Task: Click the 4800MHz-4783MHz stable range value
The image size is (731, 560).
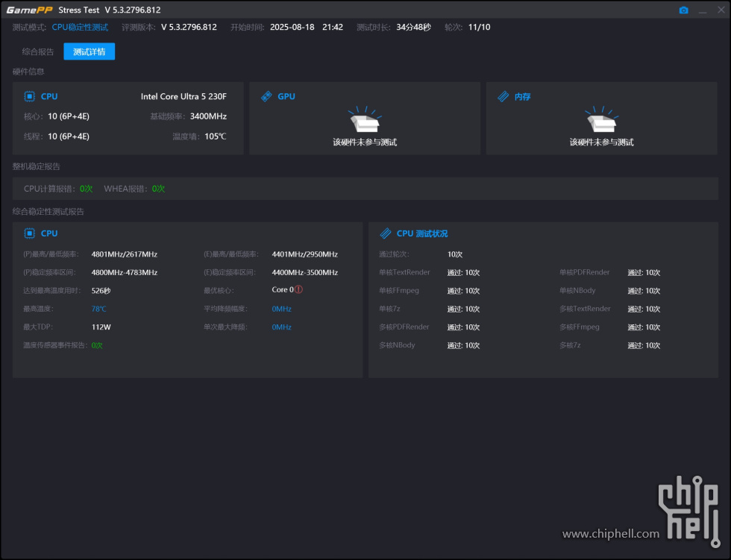Action: coord(125,272)
